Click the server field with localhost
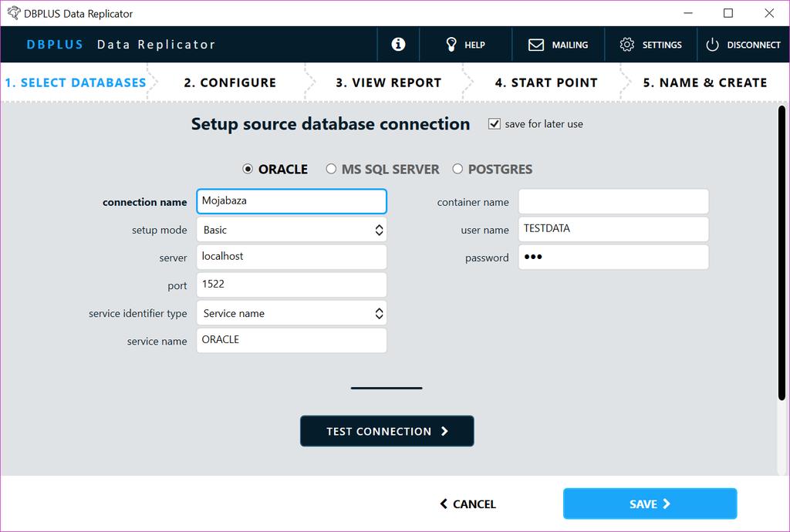790x532 pixels. pos(292,258)
